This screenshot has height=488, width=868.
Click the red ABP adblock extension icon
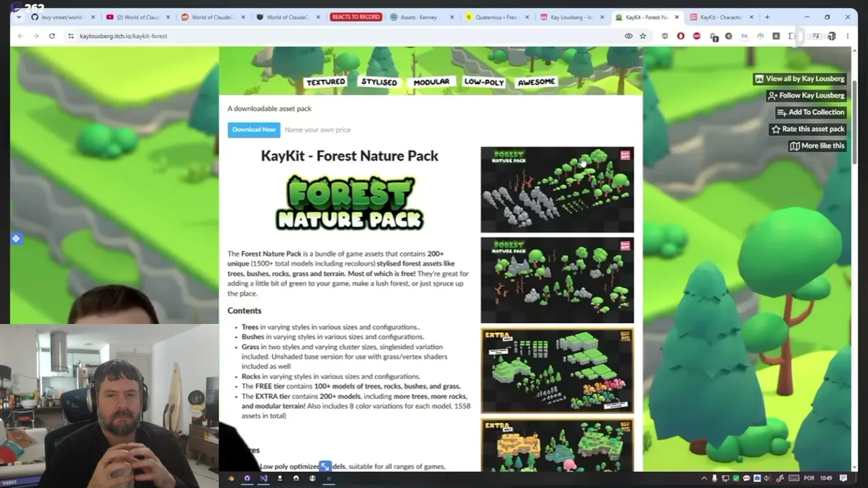click(696, 36)
